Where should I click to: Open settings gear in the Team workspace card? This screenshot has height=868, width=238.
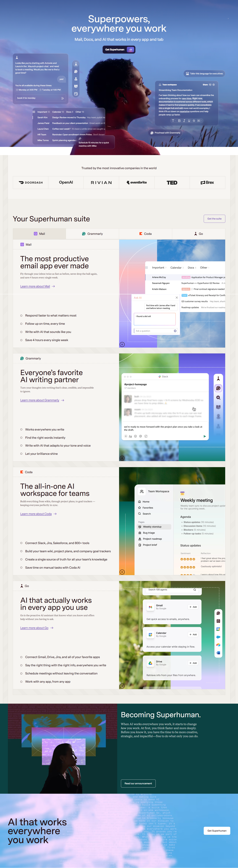(x=213, y=85)
